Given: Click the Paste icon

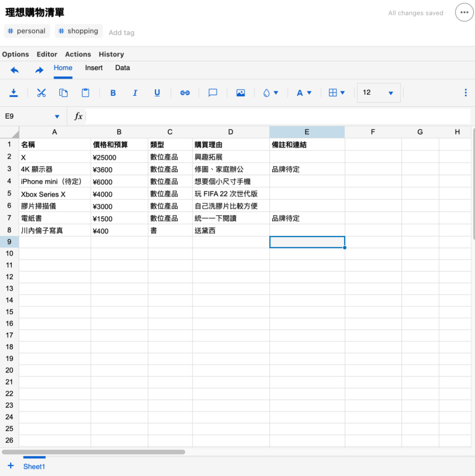Looking at the screenshot, I should [85, 93].
